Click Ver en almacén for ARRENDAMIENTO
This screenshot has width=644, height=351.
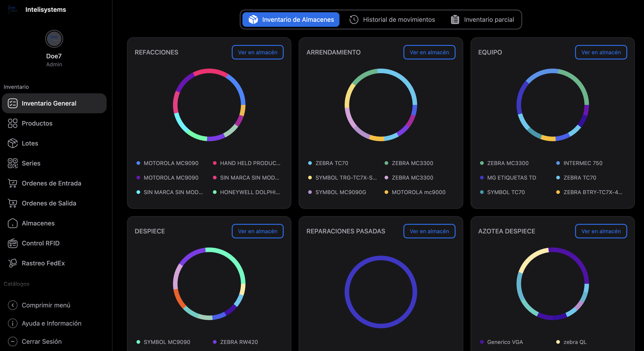coord(429,52)
